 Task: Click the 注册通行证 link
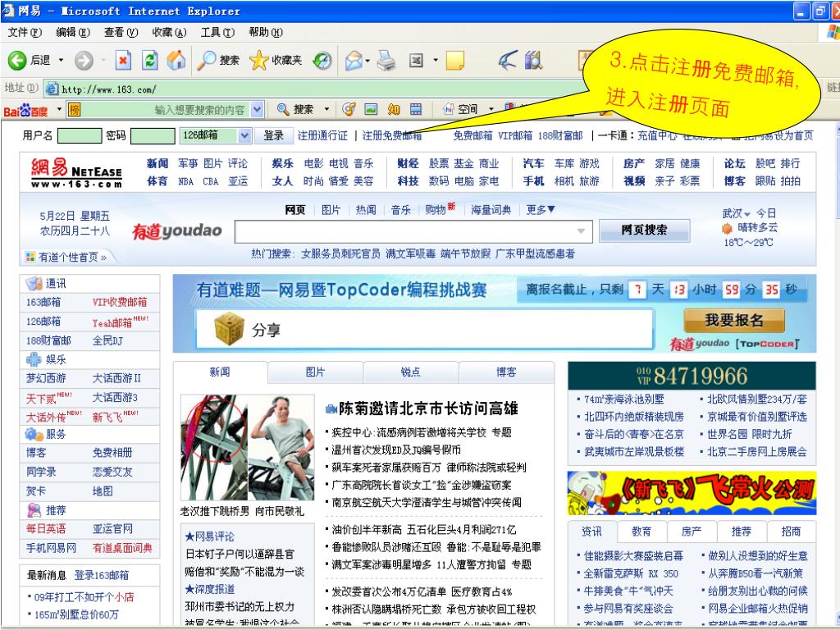pyautogui.click(x=322, y=135)
